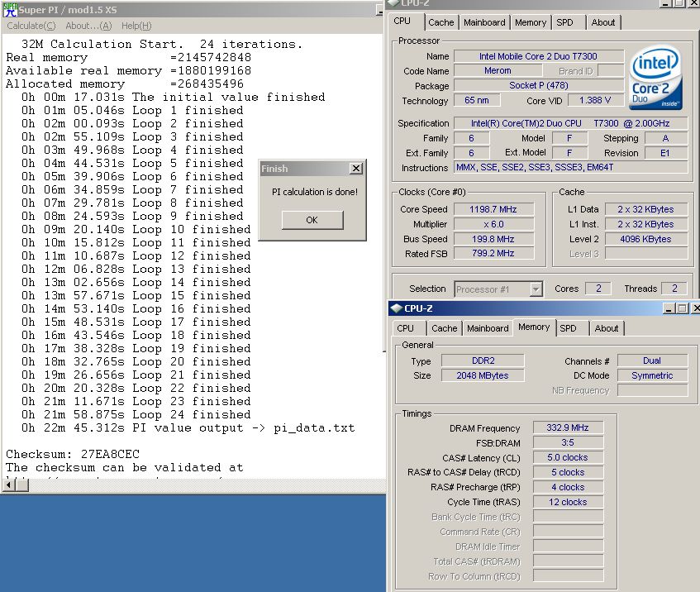Click the Core Speed value 1198.7 MHz
Screen dimensions: 700x592
coord(493,209)
